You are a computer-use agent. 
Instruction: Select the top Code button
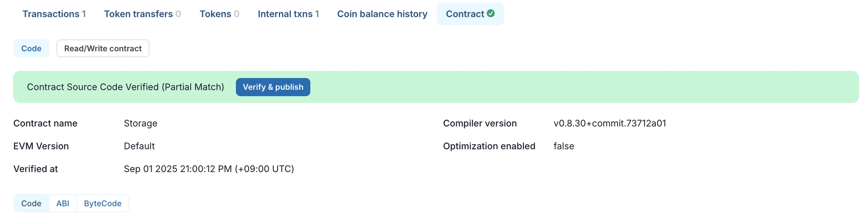(x=31, y=48)
